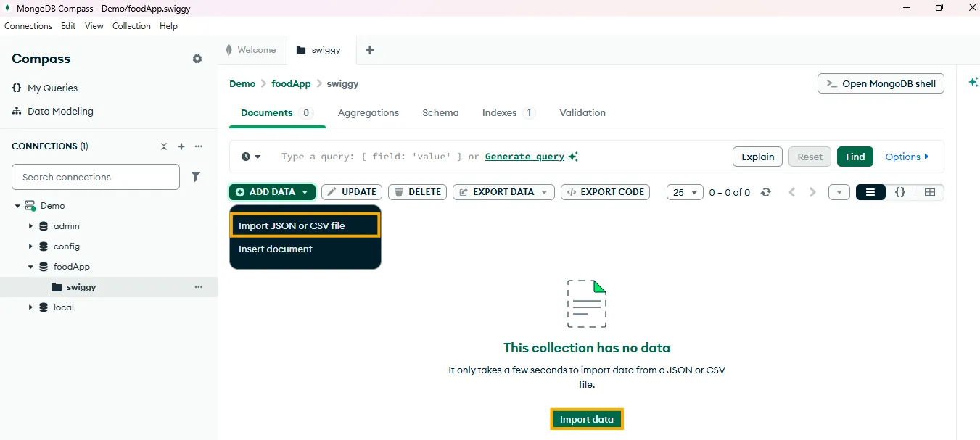Switch to the Indexes tab
The image size is (980, 440).
[x=508, y=112]
